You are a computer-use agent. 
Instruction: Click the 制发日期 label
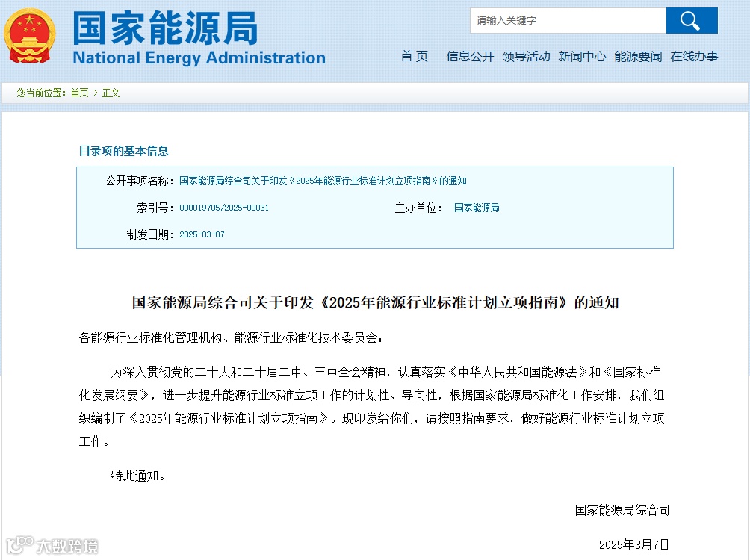click(x=150, y=234)
